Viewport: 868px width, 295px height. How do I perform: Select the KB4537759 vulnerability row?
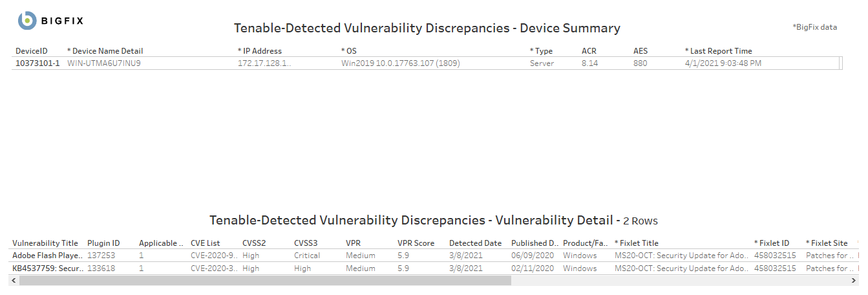pos(48,268)
